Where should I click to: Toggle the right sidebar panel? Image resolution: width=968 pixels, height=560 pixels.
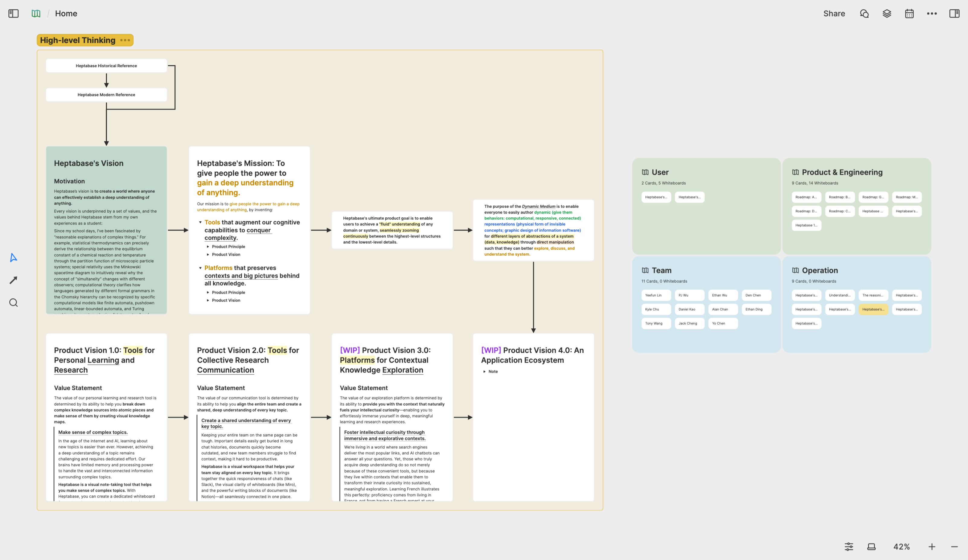click(955, 13)
